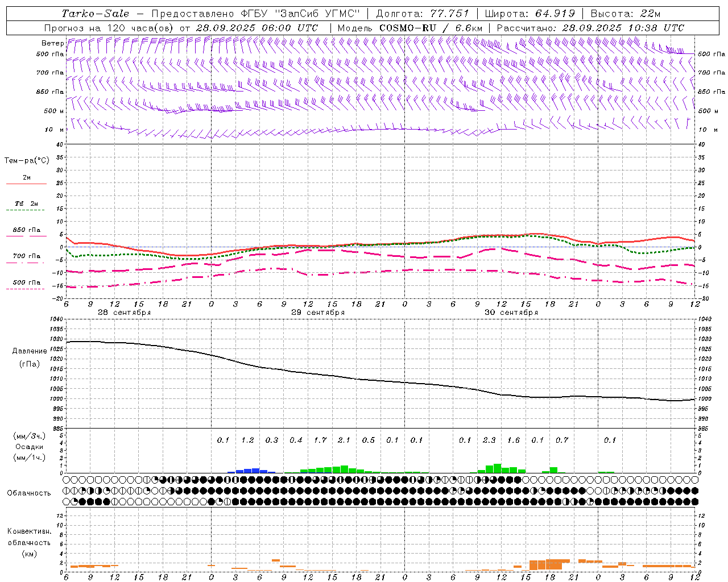728x582 pixels.
Task: Click the Прогноз на 120 часа(ов) text
Action: (x=109, y=28)
